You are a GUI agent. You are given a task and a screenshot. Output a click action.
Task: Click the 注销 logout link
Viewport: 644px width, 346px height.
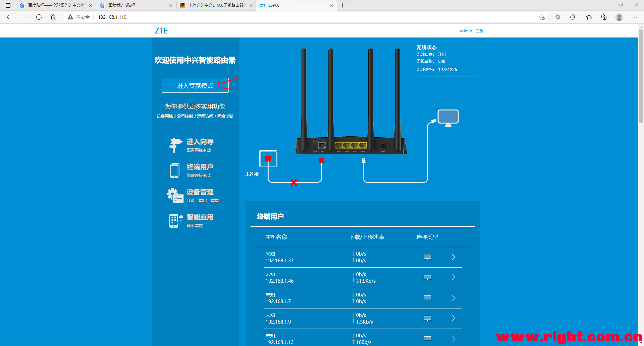pos(479,31)
